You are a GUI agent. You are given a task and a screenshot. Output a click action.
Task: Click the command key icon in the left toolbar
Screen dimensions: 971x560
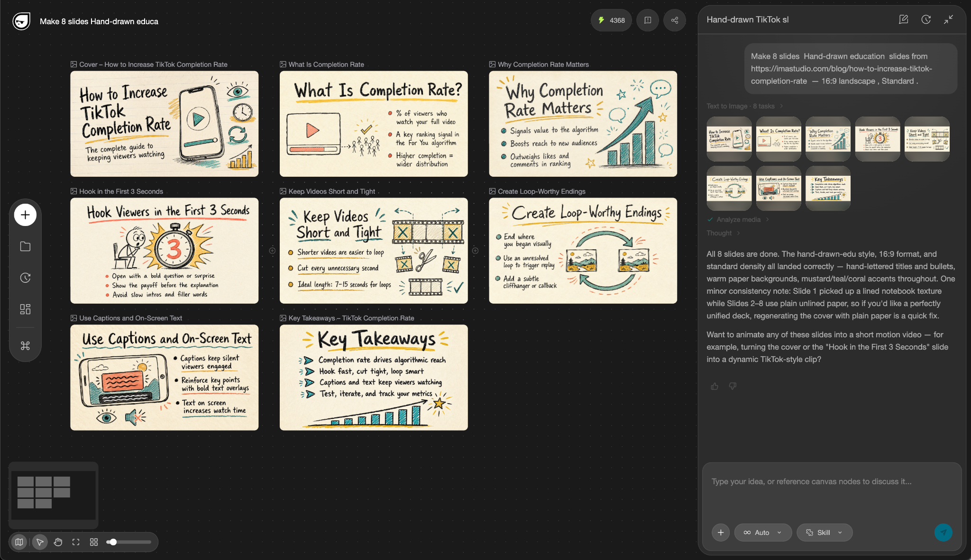[x=25, y=346]
